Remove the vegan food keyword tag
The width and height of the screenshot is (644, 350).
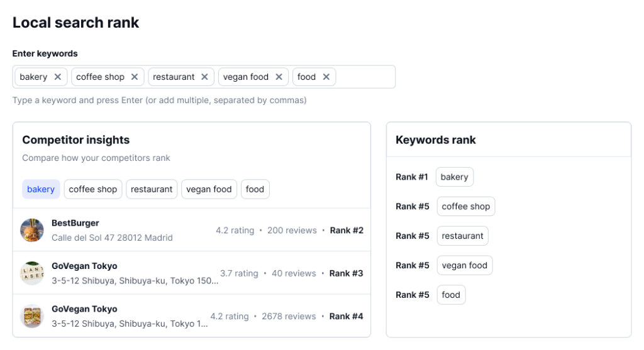coord(279,77)
